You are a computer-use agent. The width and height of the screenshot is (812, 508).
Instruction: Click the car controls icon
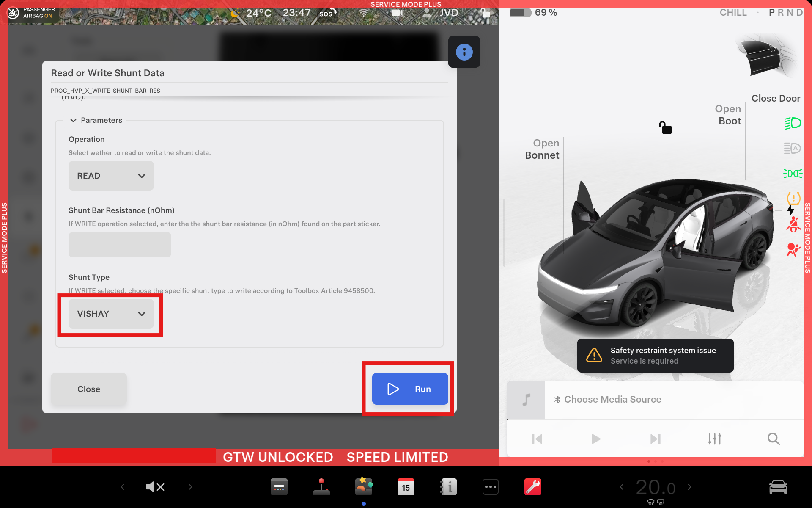pos(777,487)
